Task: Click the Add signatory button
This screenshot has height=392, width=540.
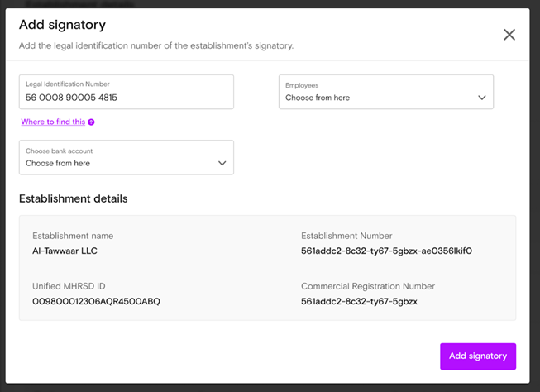Action: 478,356
